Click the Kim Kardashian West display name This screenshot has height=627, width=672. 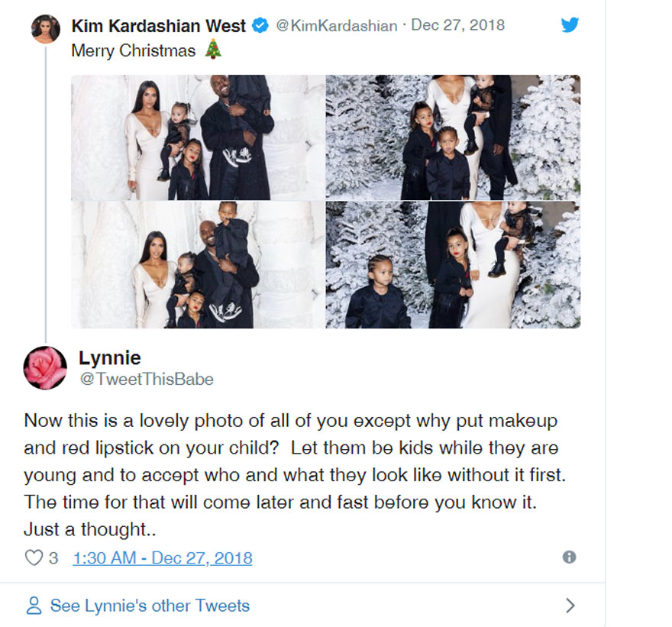pos(159,26)
